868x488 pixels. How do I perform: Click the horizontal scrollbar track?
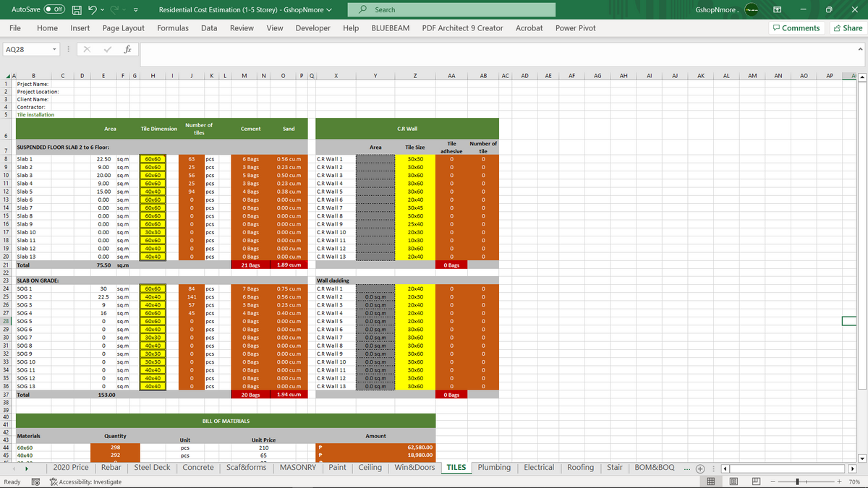(787, 468)
